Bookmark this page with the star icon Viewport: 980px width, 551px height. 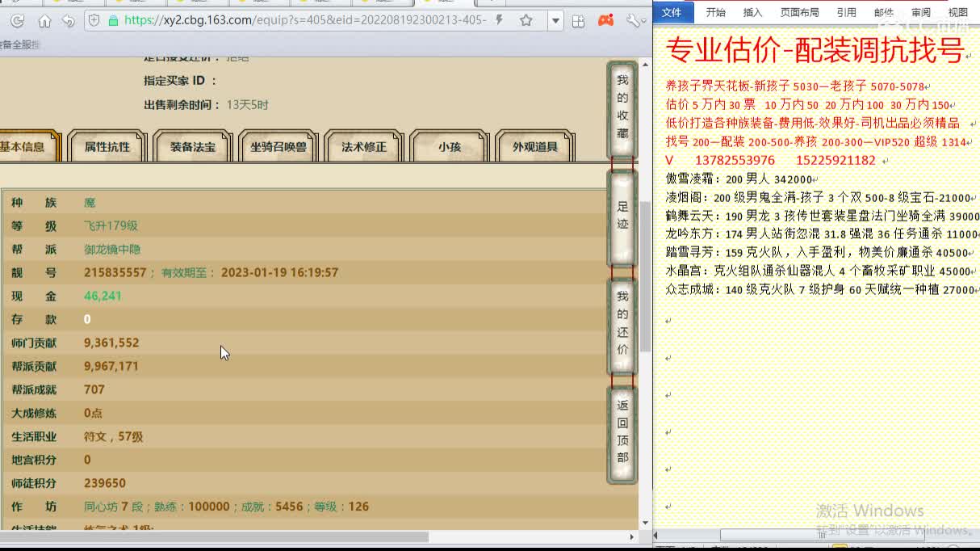point(526,20)
